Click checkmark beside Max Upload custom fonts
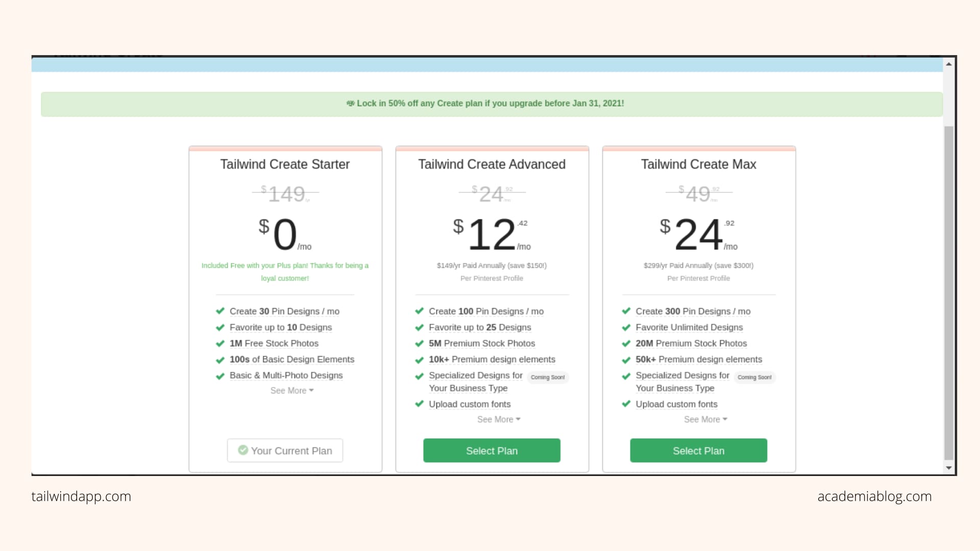The height and width of the screenshot is (551, 980). (x=626, y=404)
